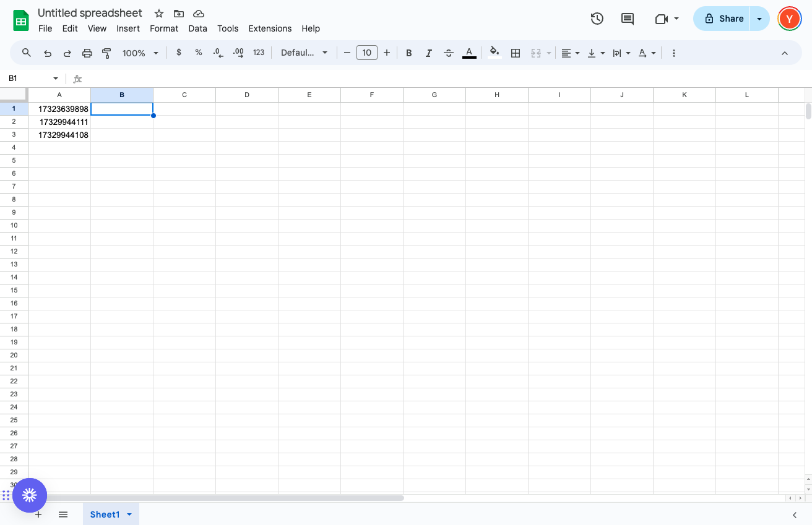Open text wrapping dropdown

coord(621,53)
